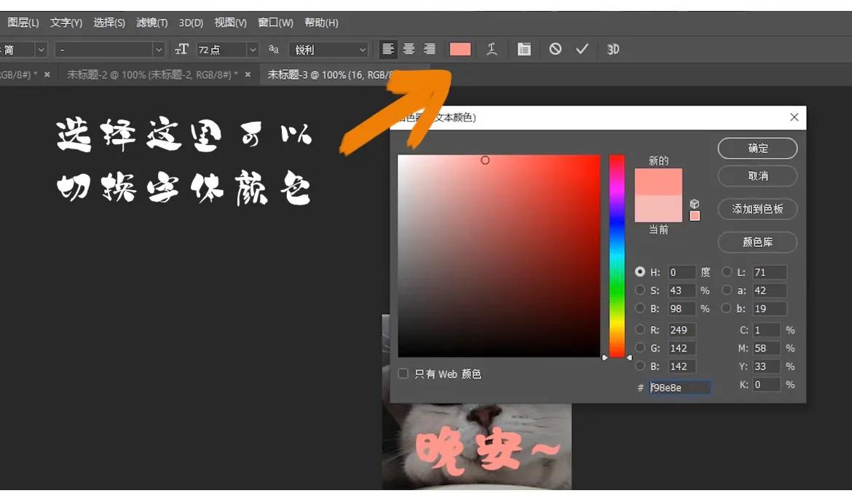Open the warp text tool icon
The image size is (852, 504).
click(x=492, y=50)
